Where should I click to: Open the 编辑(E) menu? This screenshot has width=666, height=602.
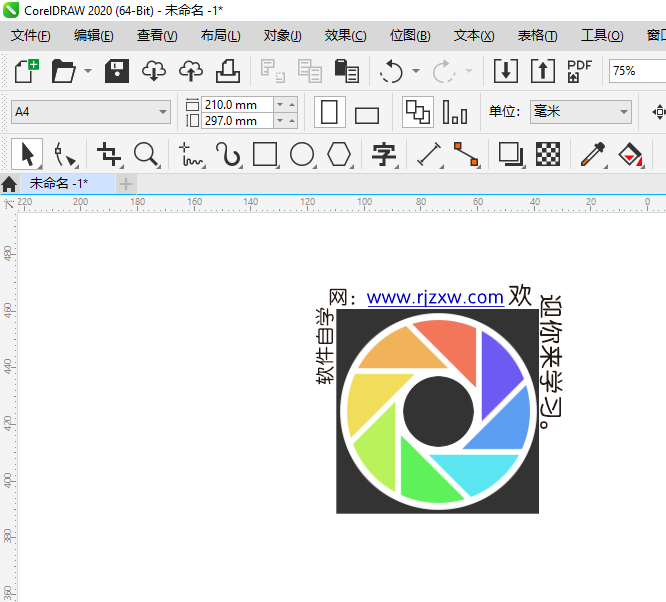[x=94, y=36]
